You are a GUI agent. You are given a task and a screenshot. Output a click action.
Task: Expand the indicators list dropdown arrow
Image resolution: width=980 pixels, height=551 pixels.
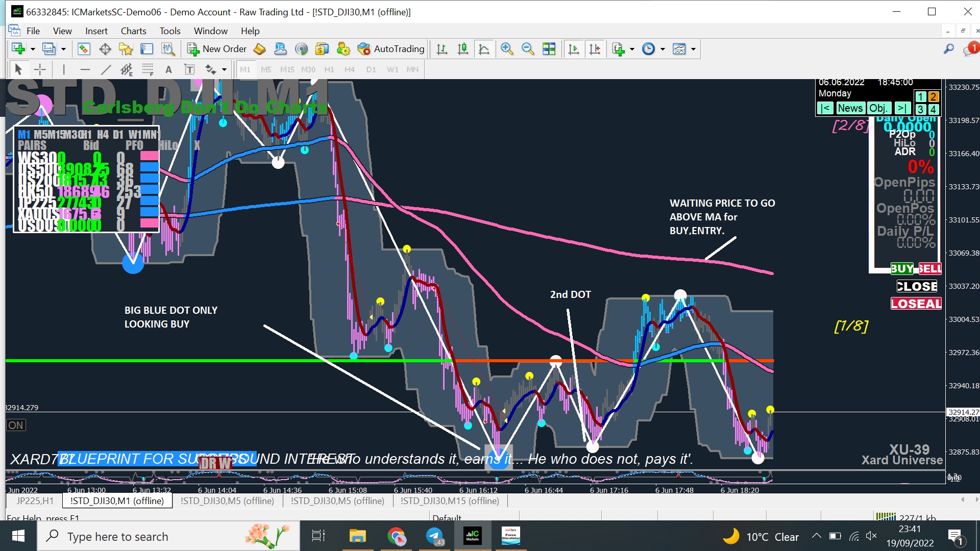632,49
